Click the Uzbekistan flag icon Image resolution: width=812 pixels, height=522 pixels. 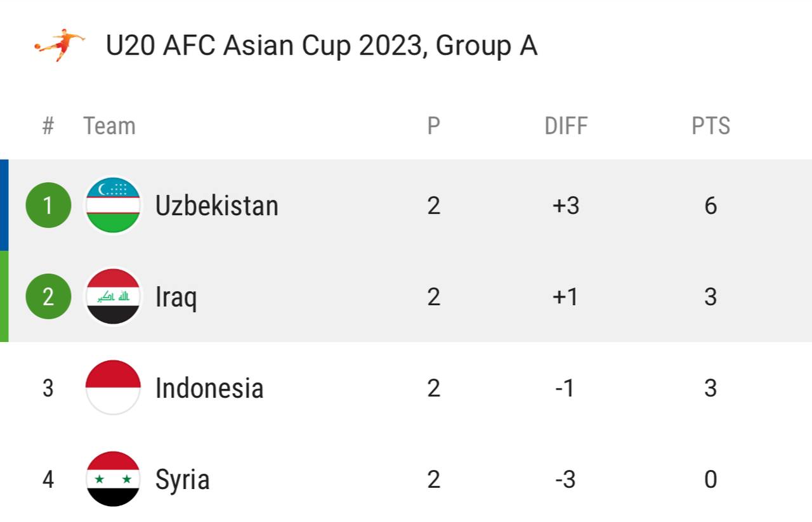(x=113, y=205)
